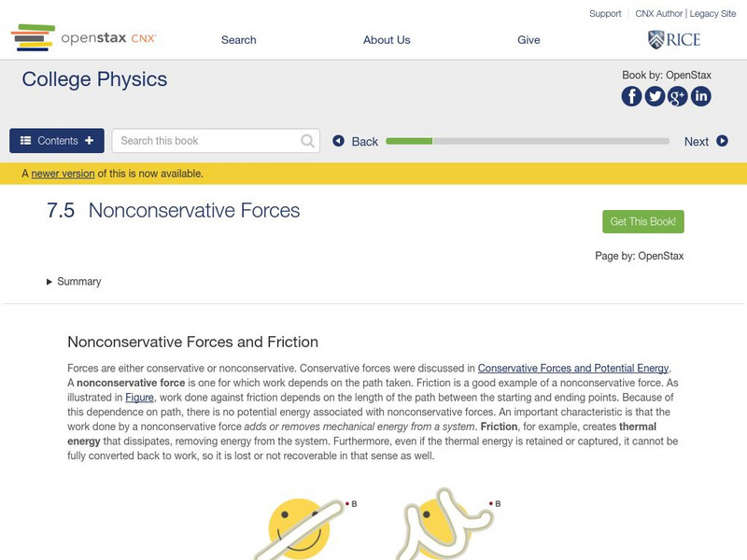
Task: Select the Give menu item
Action: click(529, 40)
